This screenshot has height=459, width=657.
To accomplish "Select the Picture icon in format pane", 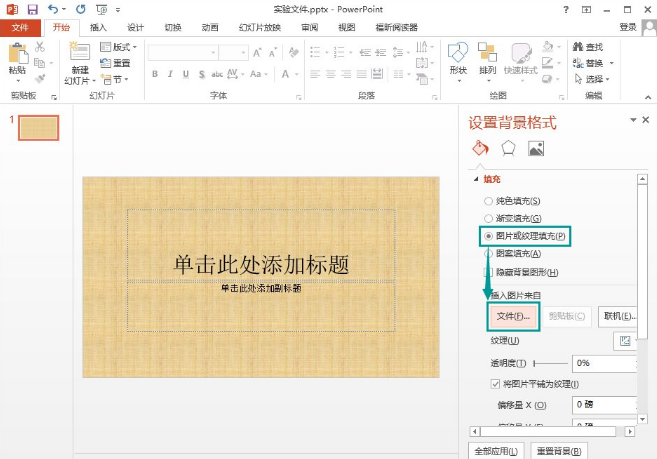I will pyautogui.click(x=536, y=148).
